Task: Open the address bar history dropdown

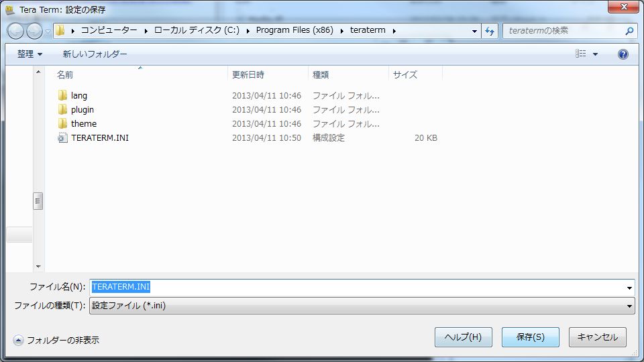Action: tap(474, 31)
